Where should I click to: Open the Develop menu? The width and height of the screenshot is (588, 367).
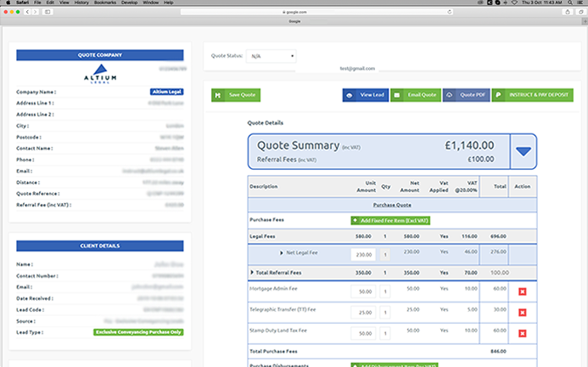point(129,3)
